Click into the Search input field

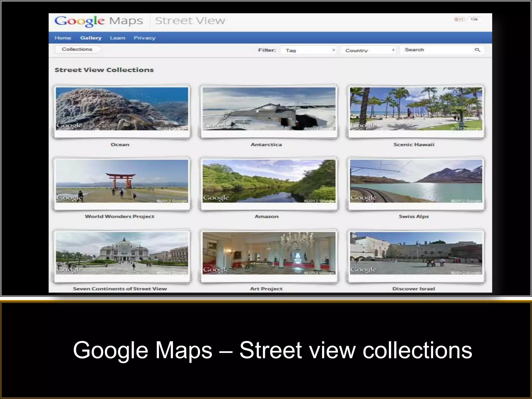pos(442,50)
